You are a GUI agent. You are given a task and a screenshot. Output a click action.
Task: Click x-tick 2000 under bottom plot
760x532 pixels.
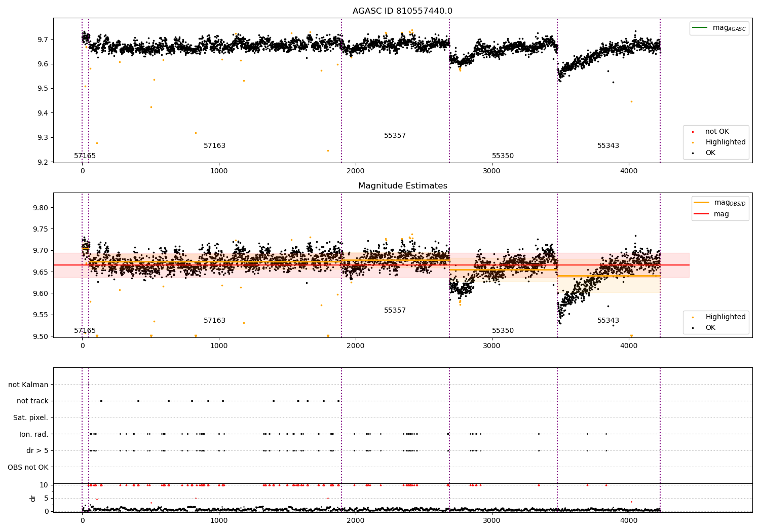point(356,520)
